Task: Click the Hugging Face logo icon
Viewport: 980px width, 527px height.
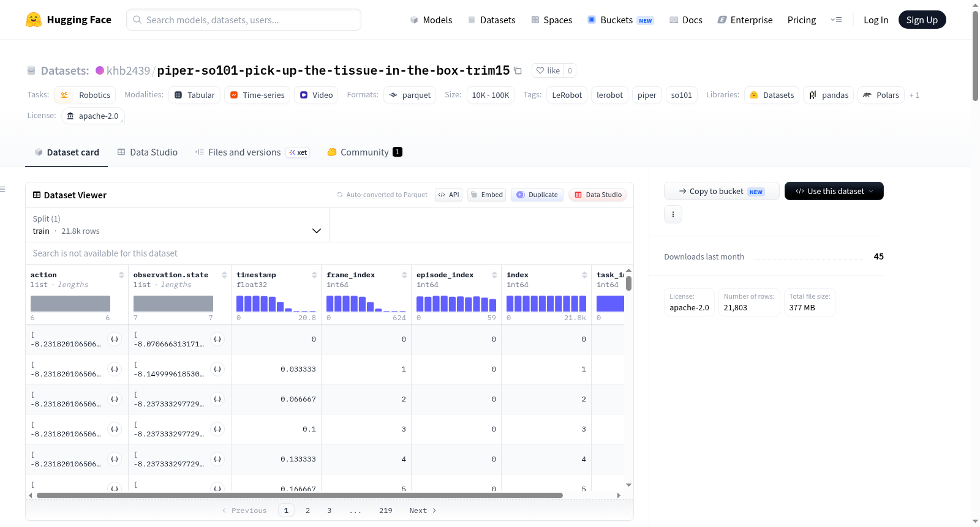Action: click(34, 20)
